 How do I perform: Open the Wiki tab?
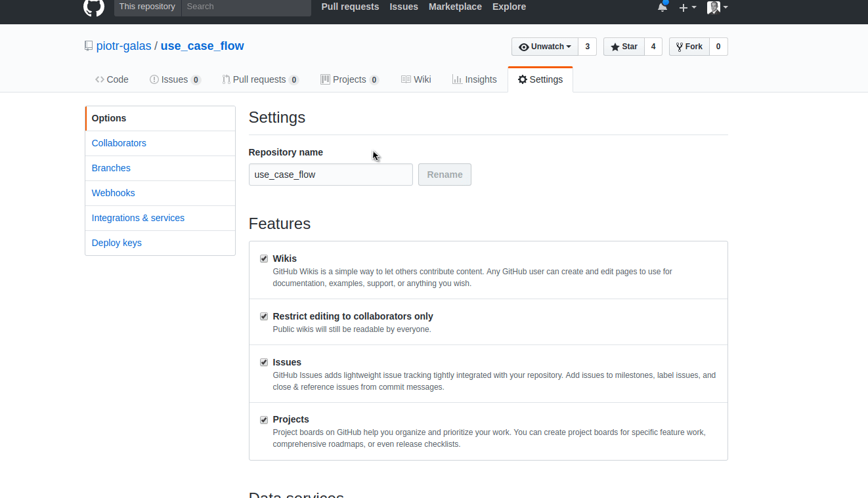pyautogui.click(x=416, y=79)
